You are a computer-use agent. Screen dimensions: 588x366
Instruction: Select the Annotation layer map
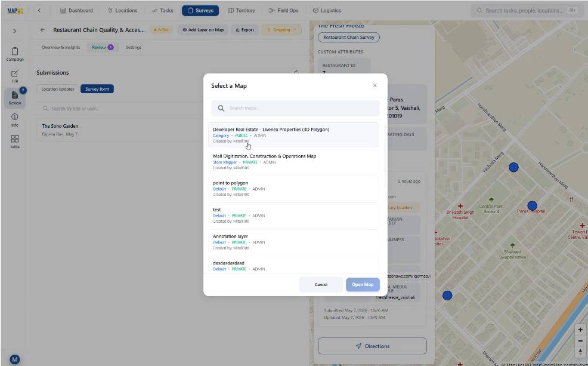[293, 242]
